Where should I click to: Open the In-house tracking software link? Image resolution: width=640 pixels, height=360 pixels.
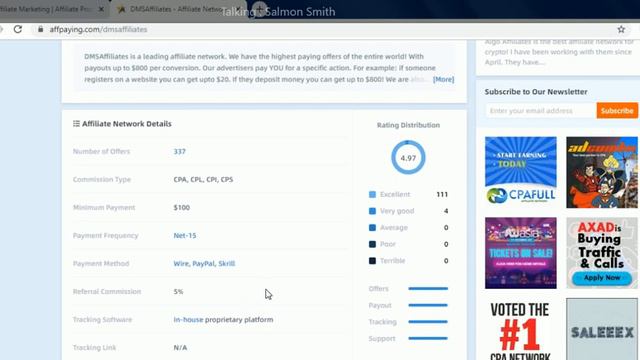pos(188,320)
